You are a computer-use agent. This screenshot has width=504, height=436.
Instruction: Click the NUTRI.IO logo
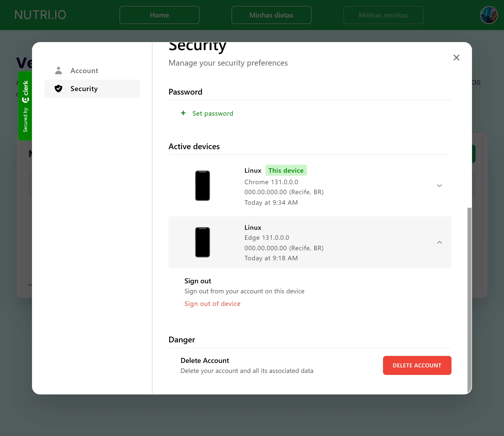click(x=40, y=15)
